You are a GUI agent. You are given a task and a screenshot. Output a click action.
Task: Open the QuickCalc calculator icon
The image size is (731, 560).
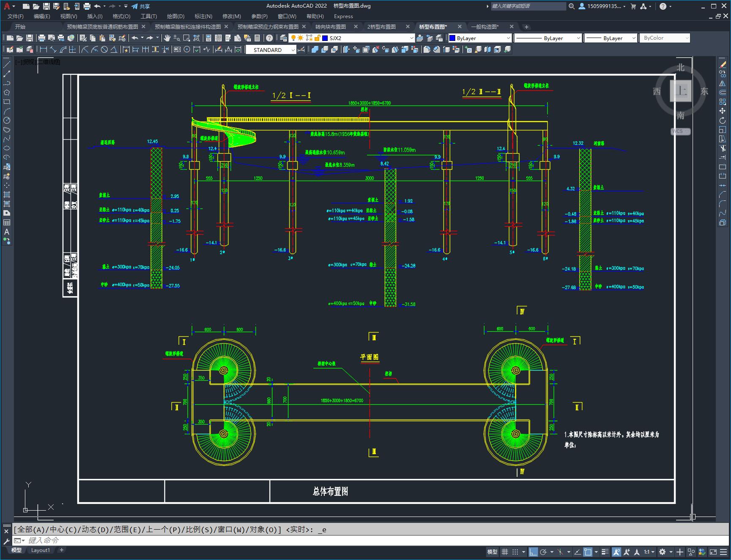257,38
